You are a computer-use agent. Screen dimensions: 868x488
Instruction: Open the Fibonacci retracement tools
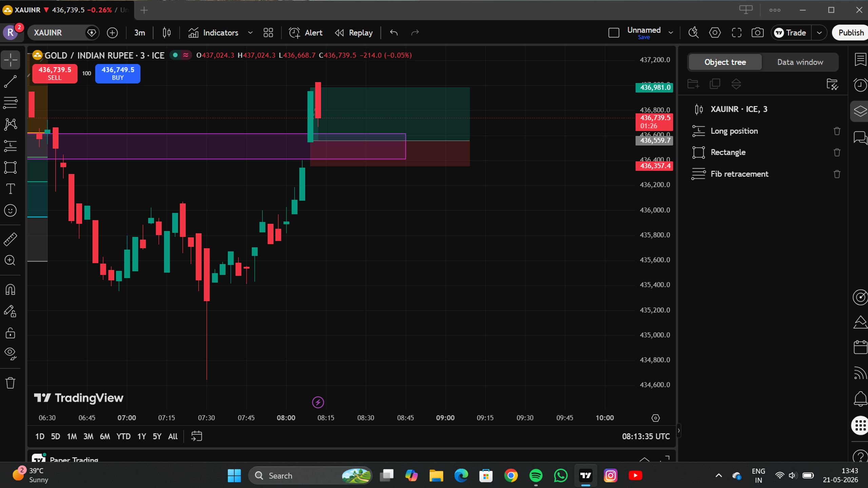click(x=11, y=103)
